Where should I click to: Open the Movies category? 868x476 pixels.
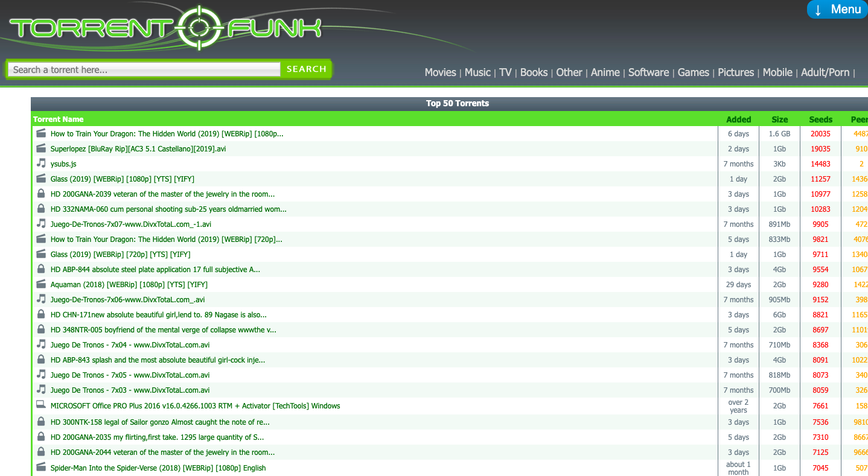tap(440, 72)
